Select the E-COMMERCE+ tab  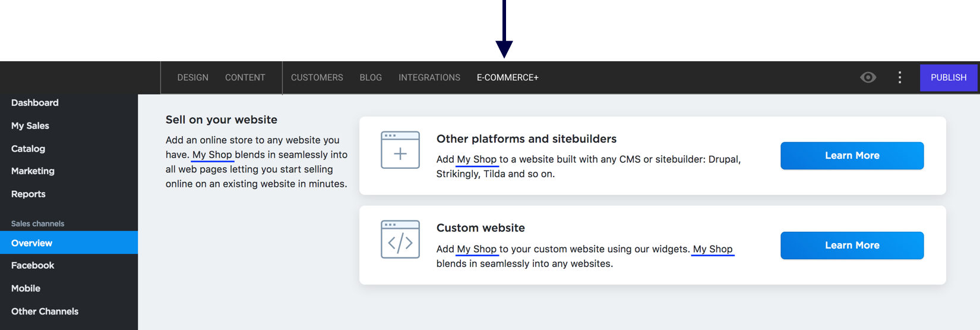[x=508, y=77]
